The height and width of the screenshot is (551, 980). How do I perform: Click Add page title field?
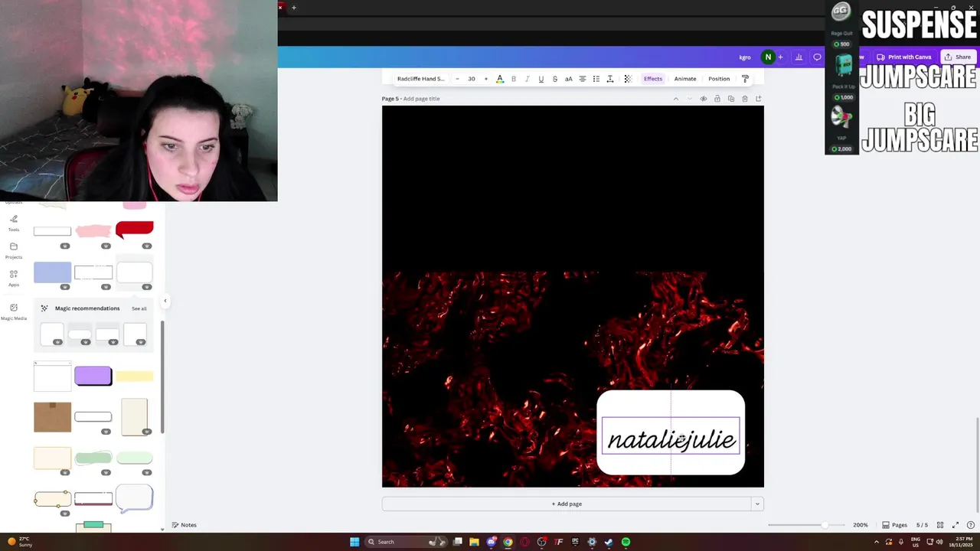pyautogui.click(x=421, y=99)
